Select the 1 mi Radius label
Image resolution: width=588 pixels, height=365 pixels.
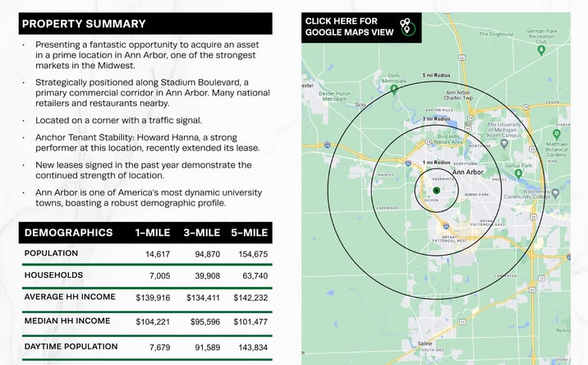(x=436, y=162)
